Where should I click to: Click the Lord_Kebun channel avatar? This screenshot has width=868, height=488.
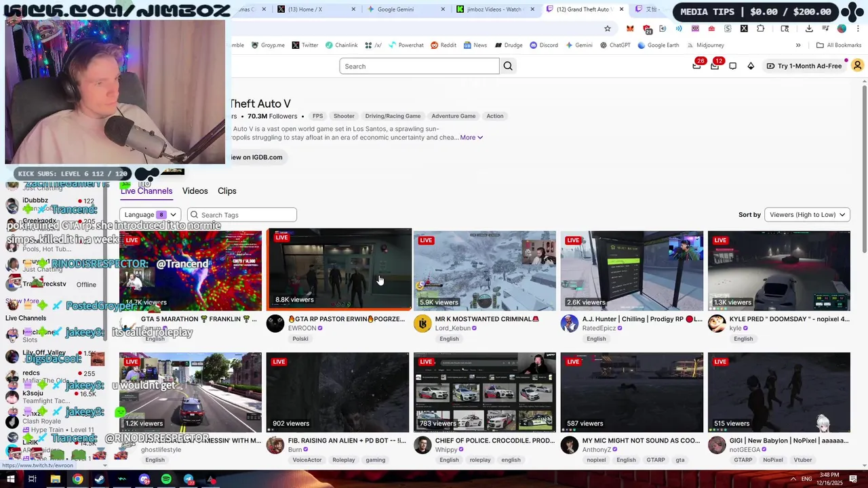coord(422,323)
